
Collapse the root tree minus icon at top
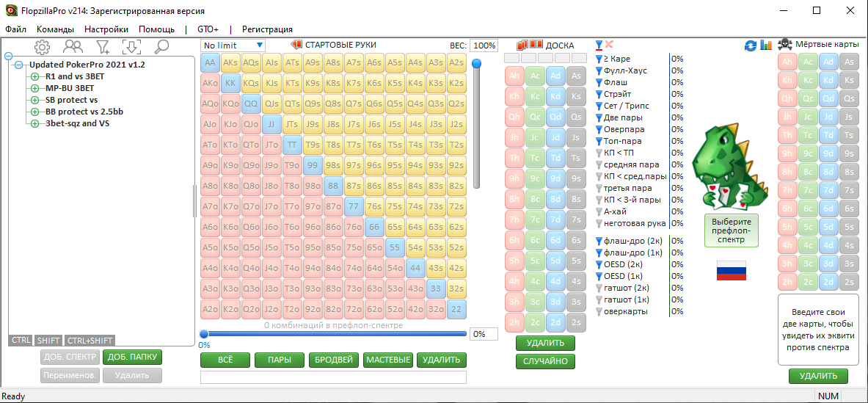click(x=8, y=56)
